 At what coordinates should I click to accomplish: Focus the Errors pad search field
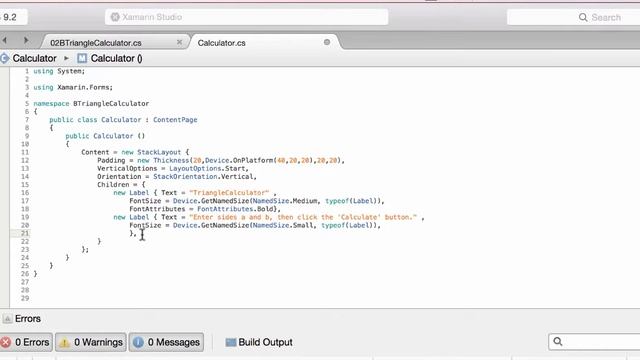tap(594, 342)
